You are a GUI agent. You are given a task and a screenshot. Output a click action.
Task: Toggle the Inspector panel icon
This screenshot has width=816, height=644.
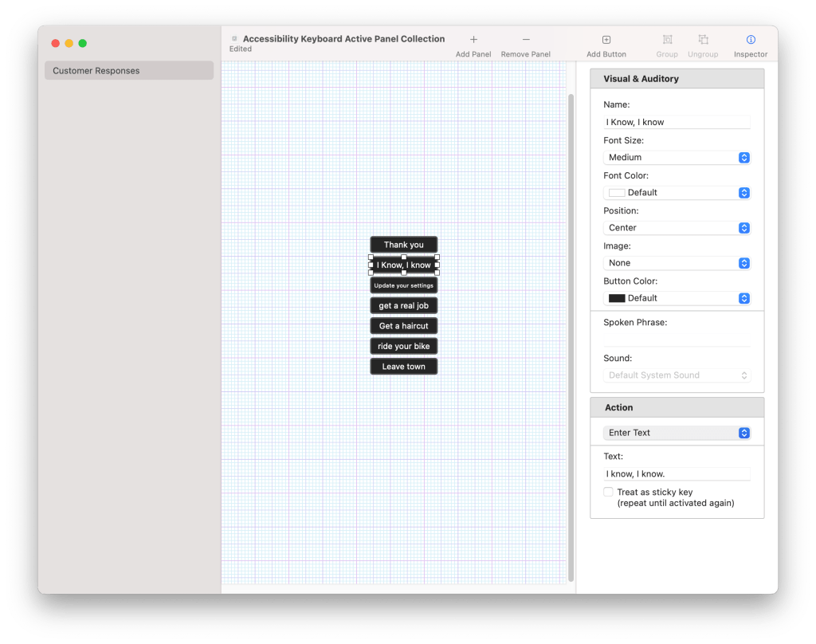click(751, 40)
